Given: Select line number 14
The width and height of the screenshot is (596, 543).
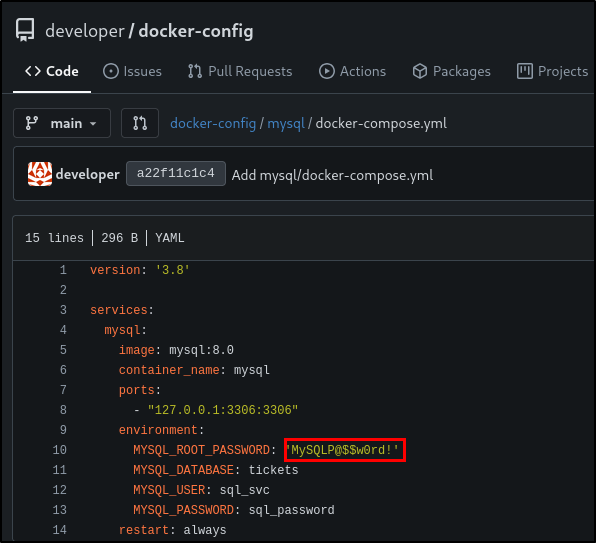Looking at the screenshot, I should click(60, 530).
